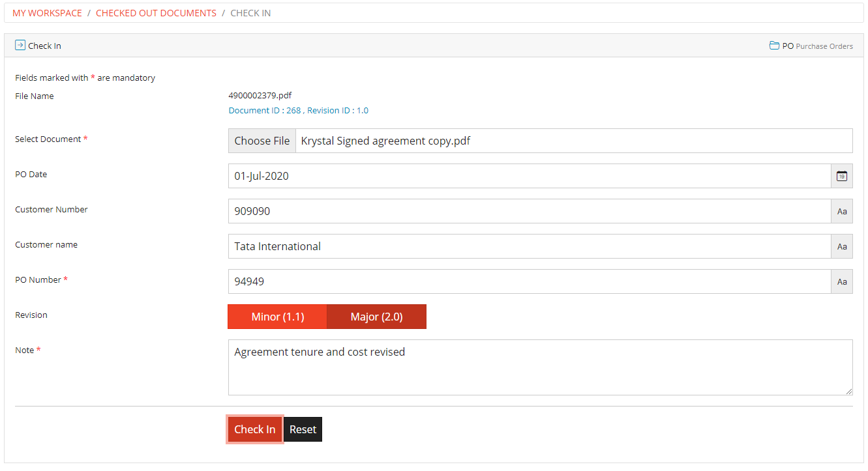868x471 pixels.
Task: Submit the form with Check In button
Action: (x=255, y=429)
